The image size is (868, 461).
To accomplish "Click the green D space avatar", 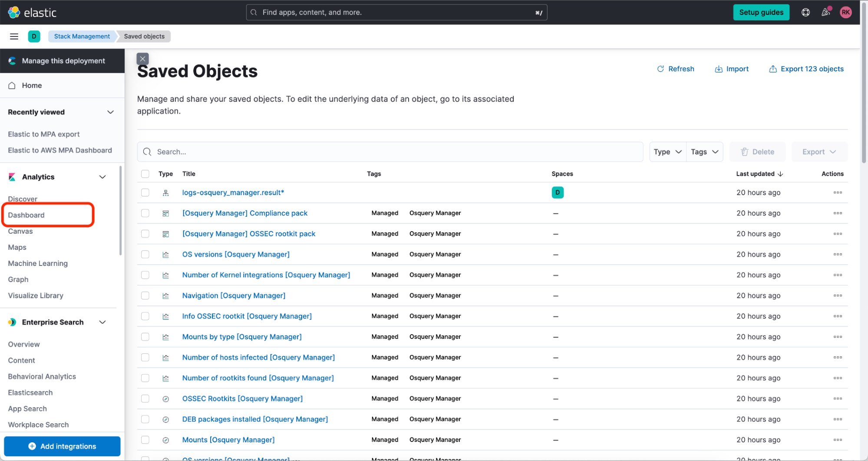I will (34, 36).
